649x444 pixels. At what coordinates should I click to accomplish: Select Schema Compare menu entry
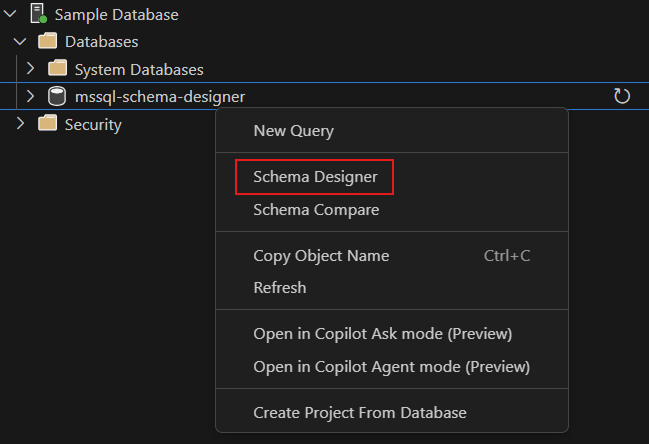pos(316,210)
